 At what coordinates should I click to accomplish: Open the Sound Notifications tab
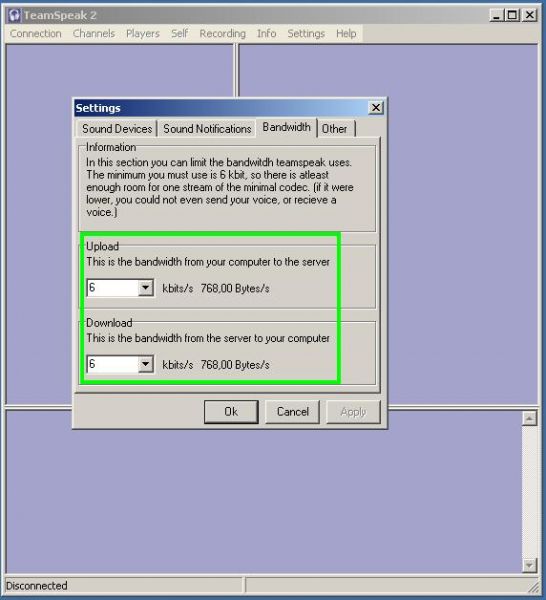click(207, 129)
